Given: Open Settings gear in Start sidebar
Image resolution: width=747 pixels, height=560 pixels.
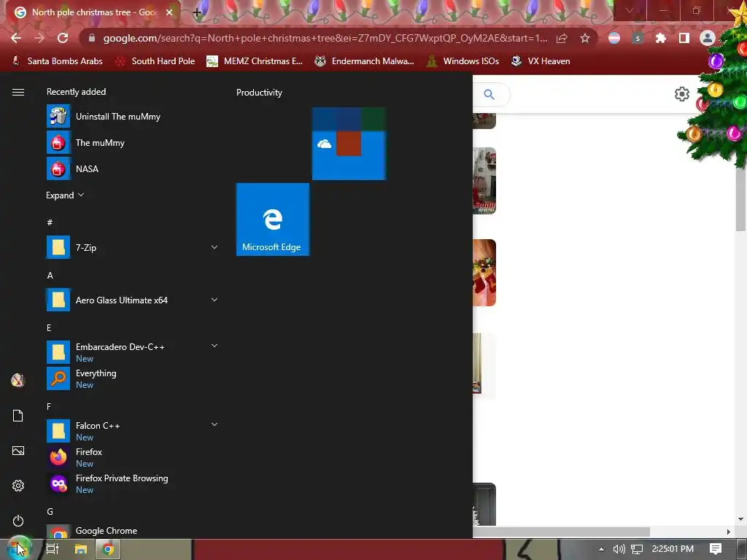Looking at the screenshot, I should (18, 486).
